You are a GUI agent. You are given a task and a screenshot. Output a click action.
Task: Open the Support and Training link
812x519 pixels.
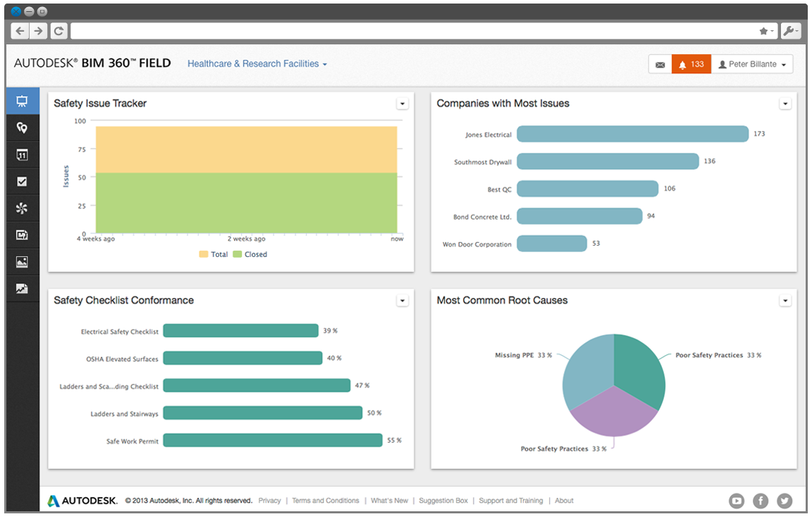click(x=511, y=501)
